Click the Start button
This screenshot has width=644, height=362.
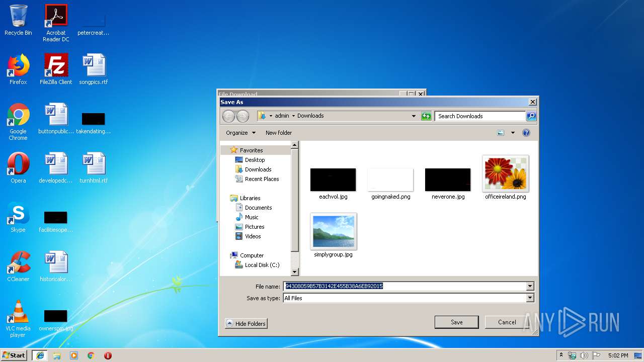(14, 355)
